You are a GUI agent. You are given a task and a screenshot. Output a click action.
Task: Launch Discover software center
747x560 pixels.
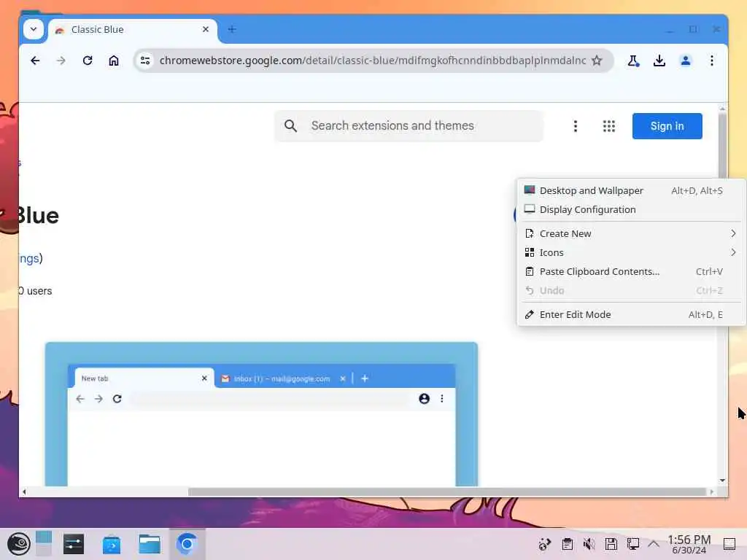[x=112, y=544]
